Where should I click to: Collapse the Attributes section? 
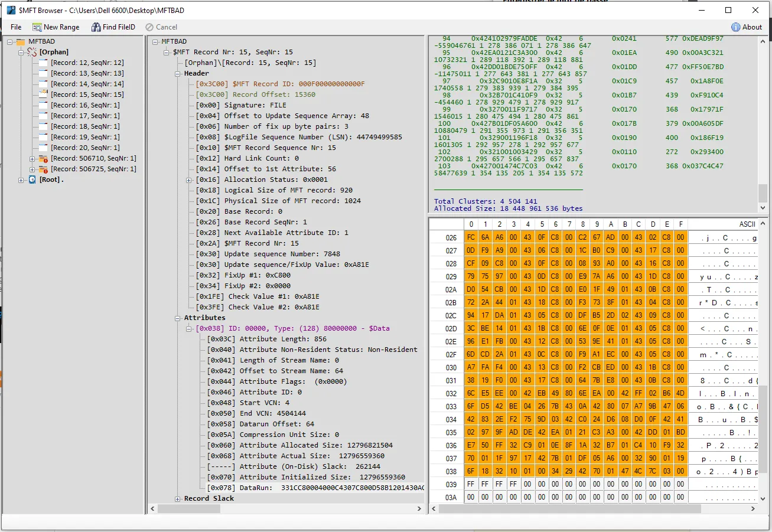[x=178, y=318]
